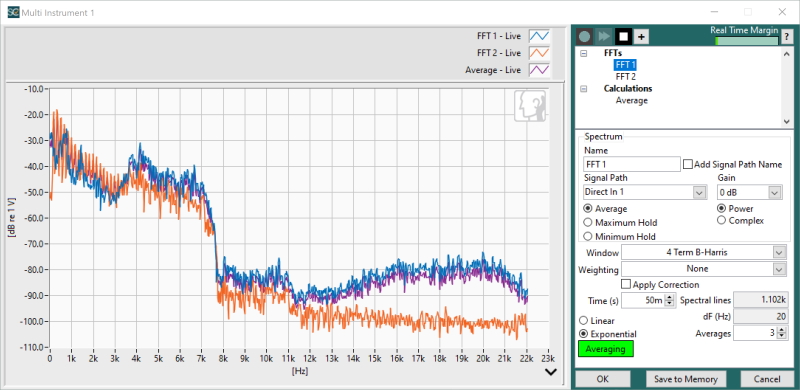Screen dimensions: 800x390
Task: Click the Spectral lines value field
Action: (x=760, y=300)
